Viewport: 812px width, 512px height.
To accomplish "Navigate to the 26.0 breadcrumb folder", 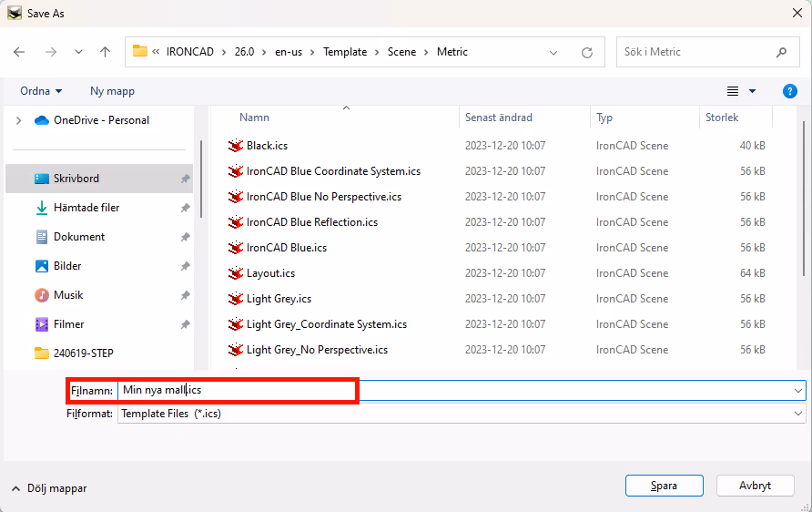I will (x=245, y=52).
